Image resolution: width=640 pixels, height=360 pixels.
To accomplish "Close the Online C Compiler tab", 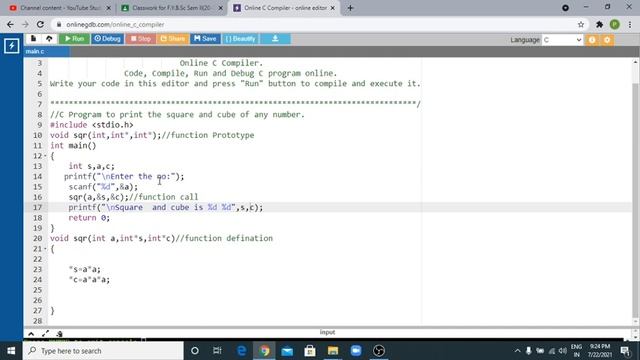I will tap(333, 8).
